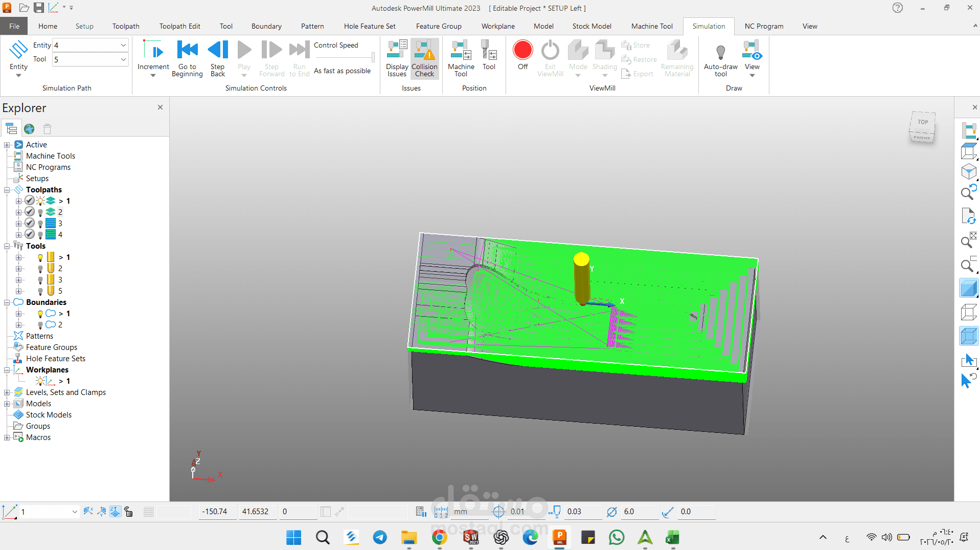The image size is (980, 550).
Task: Open the File menu
Action: tap(14, 26)
